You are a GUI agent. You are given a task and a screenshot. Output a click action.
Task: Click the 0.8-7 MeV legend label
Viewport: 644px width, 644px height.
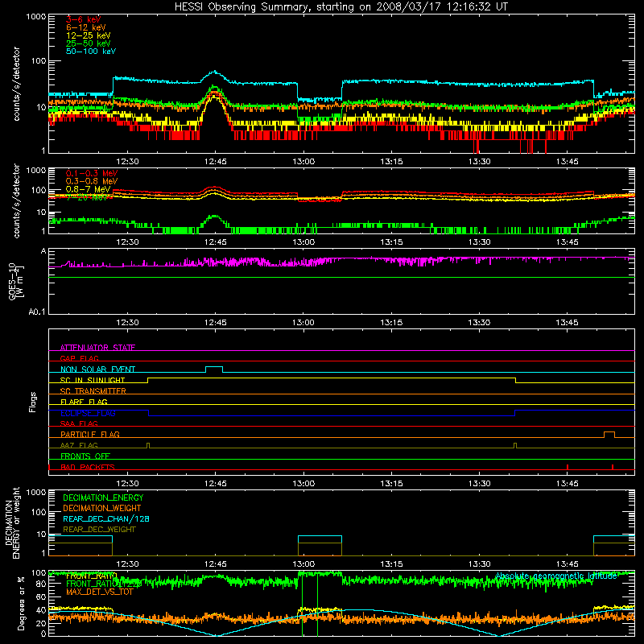[x=89, y=189]
